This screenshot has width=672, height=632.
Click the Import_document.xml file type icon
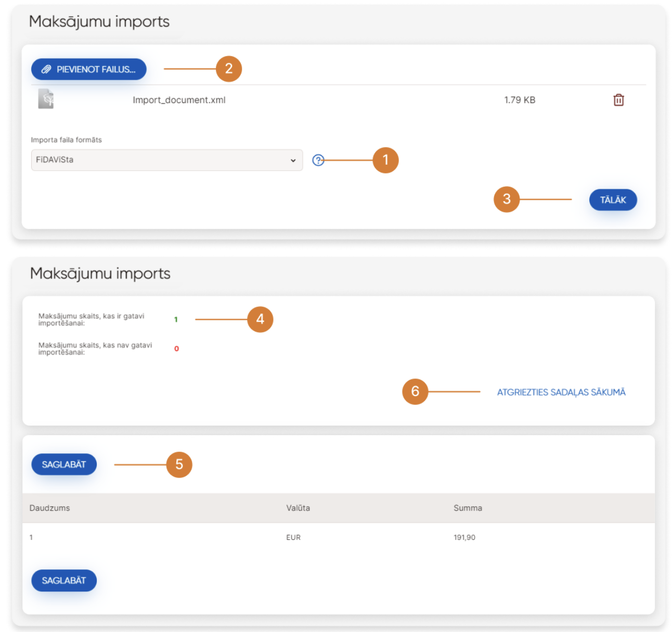[46, 99]
